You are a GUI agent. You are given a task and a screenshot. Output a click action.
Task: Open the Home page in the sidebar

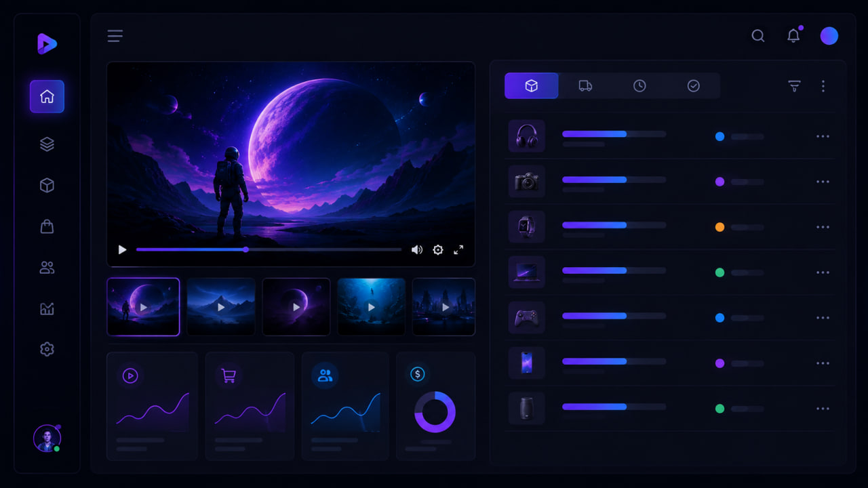click(47, 96)
